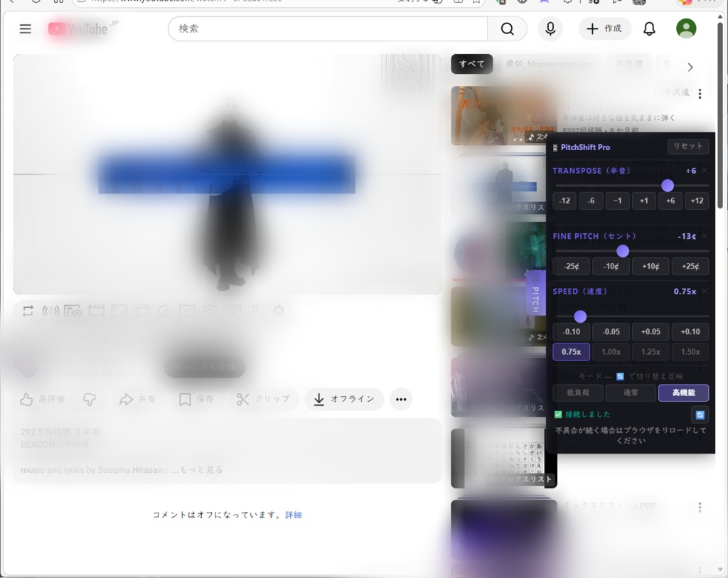Click the notifications bell icon
Image resolution: width=728 pixels, height=578 pixels.
(x=648, y=28)
